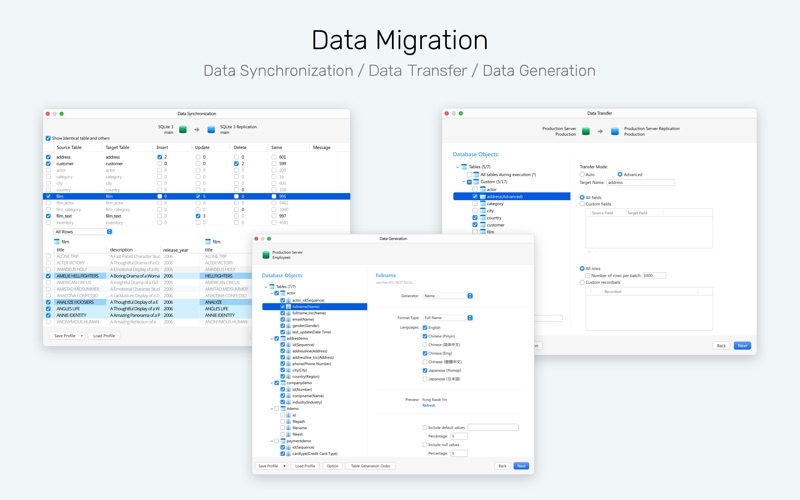This screenshot has height=500, width=800.
Task: Open the All Rows filter dropdown
Action: (83, 232)
